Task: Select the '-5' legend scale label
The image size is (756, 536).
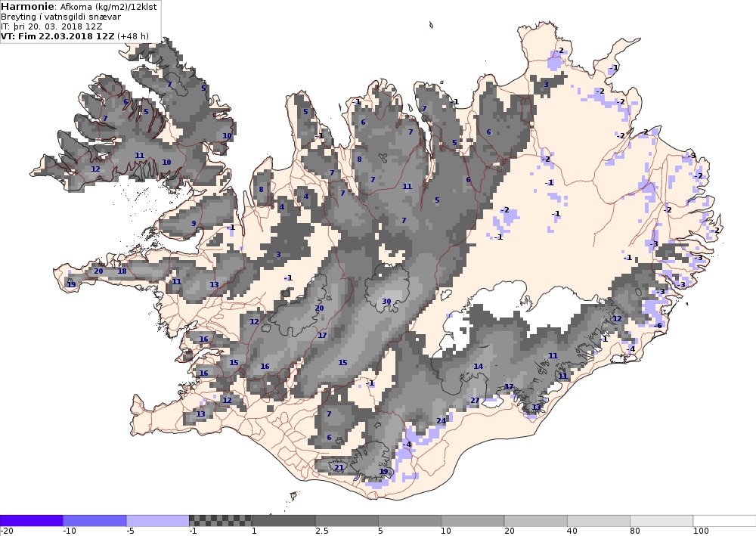Action: (x=131, y=531)
